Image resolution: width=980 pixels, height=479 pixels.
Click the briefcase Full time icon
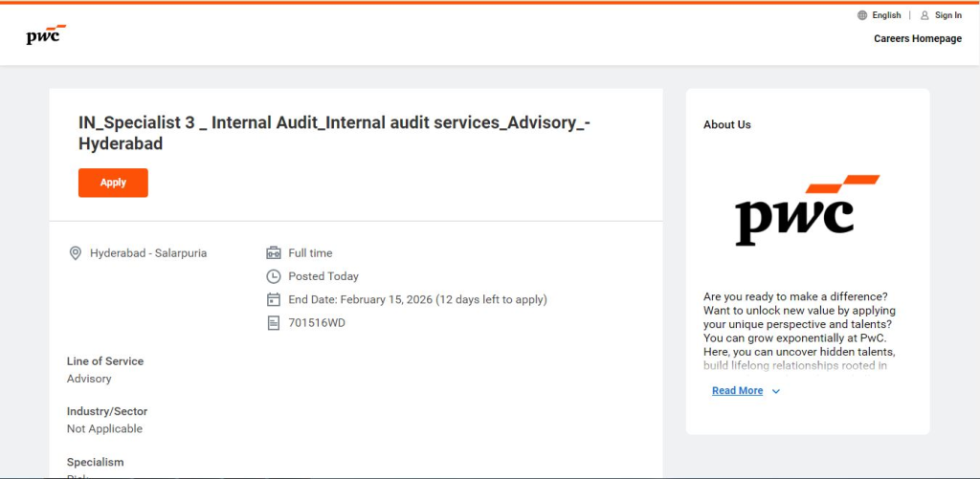273,253
